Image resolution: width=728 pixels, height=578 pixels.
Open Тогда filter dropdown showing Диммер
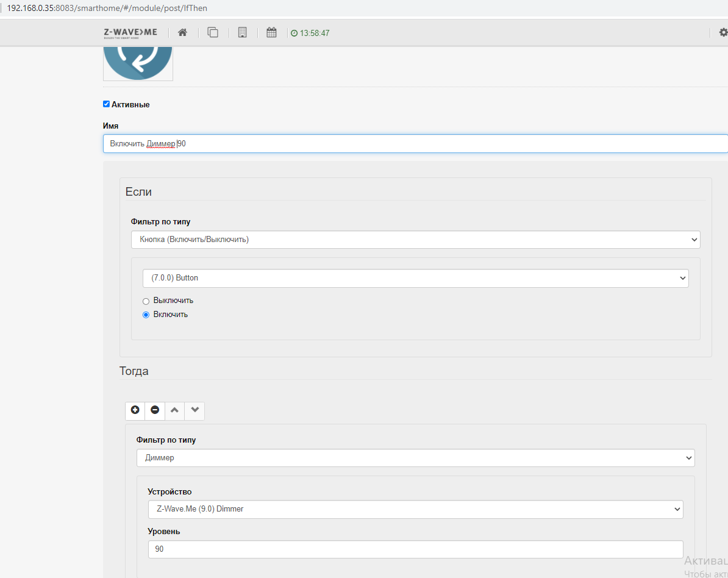click(416, 458)
